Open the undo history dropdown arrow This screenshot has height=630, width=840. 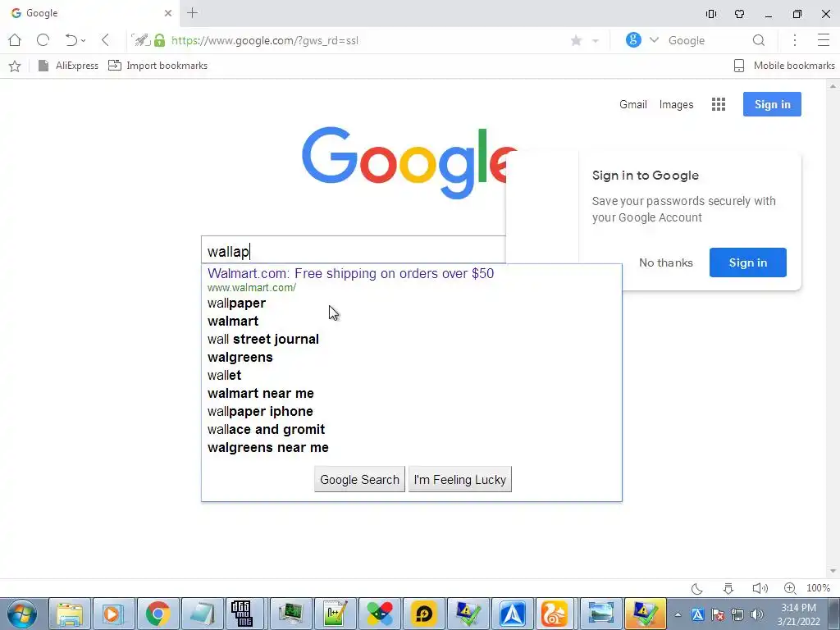83,41
